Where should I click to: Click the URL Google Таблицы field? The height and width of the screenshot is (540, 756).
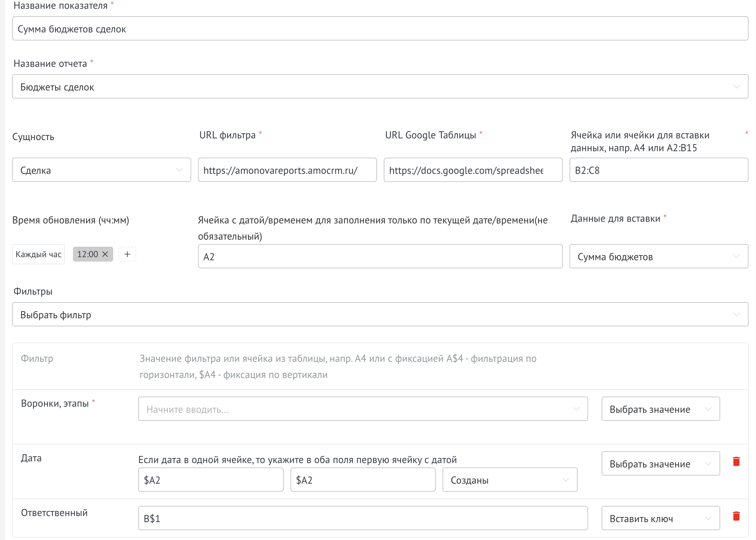point(473,170)
